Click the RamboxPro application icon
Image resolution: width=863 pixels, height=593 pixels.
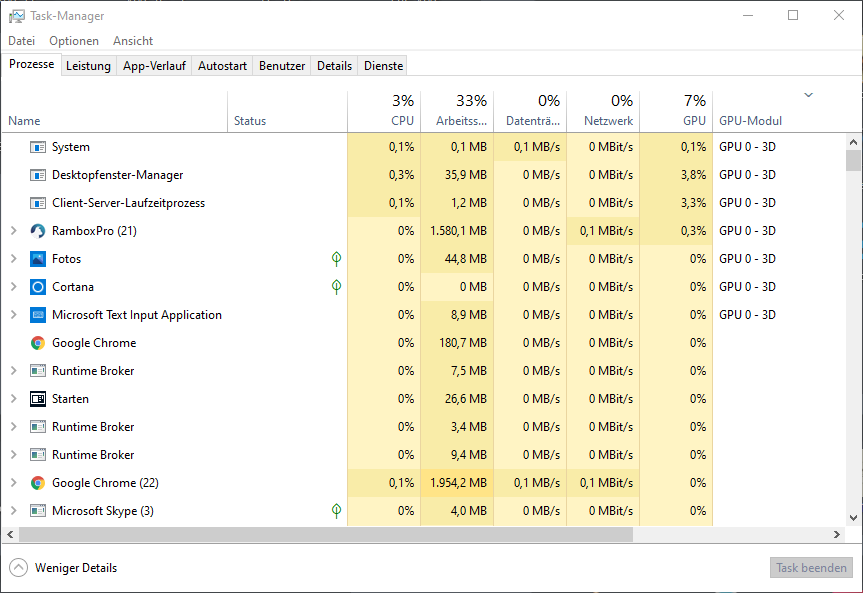click(x=37, y=231)
